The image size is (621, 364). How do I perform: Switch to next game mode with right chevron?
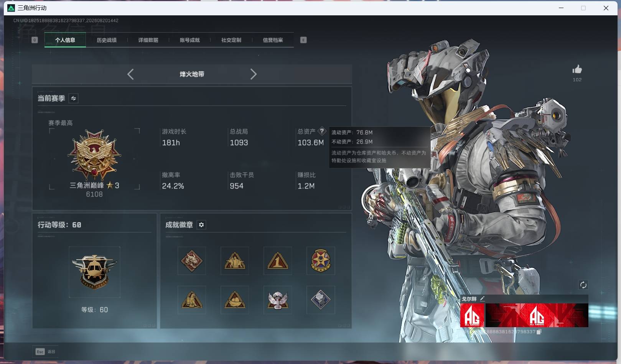pyautogui.click(x=253, y=74)
